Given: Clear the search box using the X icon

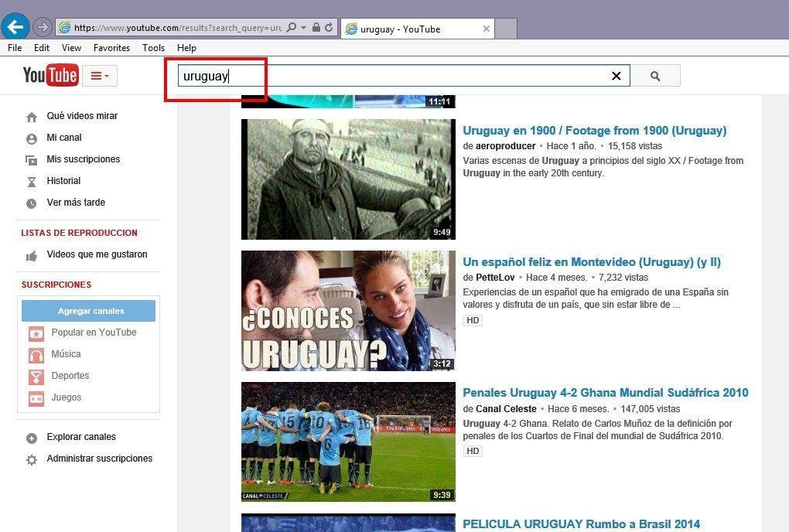Looking at the screenshot, I should pos(617,76).
